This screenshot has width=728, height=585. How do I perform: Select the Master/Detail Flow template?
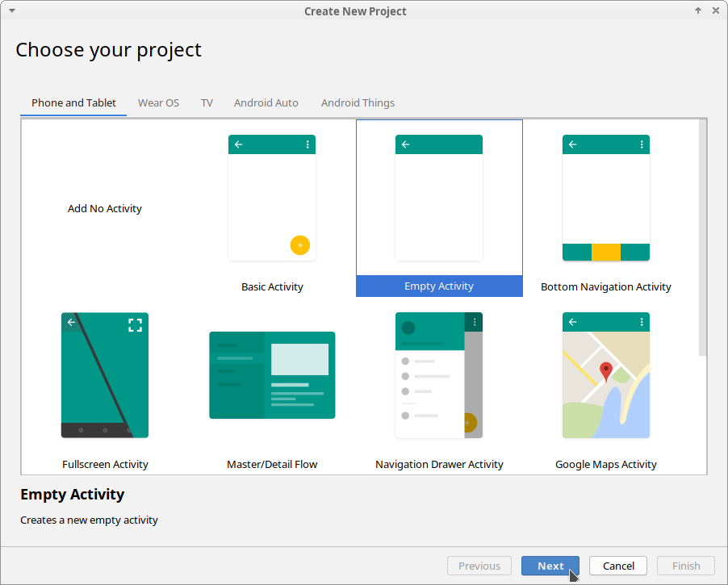pos(272,375)
